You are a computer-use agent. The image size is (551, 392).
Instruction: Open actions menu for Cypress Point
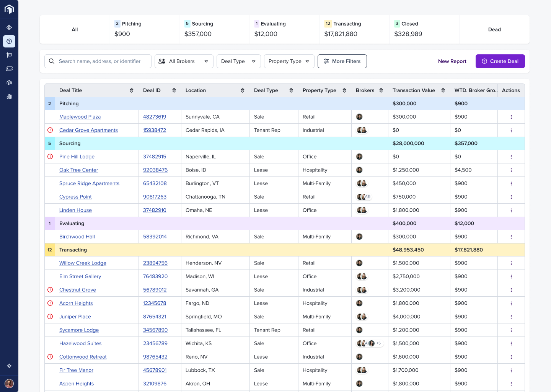click(x=511, y=197)
